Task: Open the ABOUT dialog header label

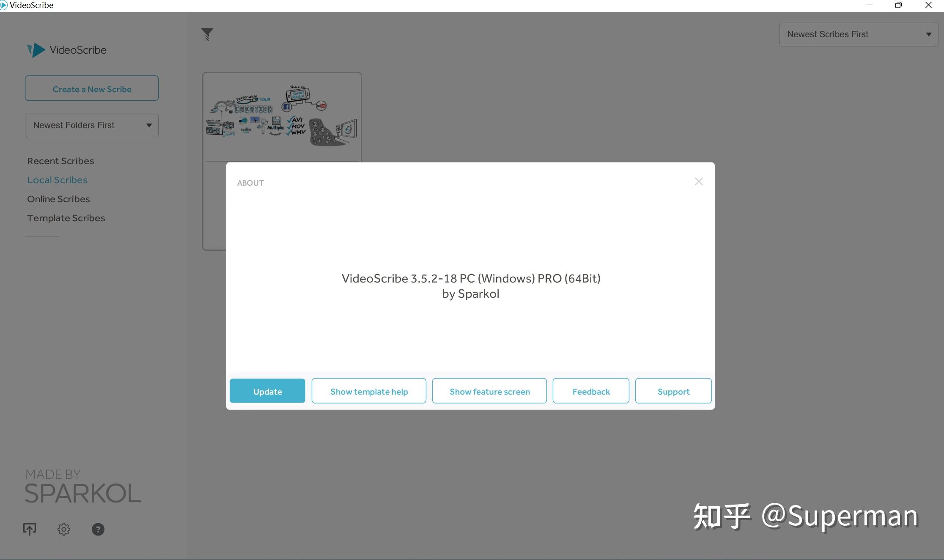Action: coord(250,183)
